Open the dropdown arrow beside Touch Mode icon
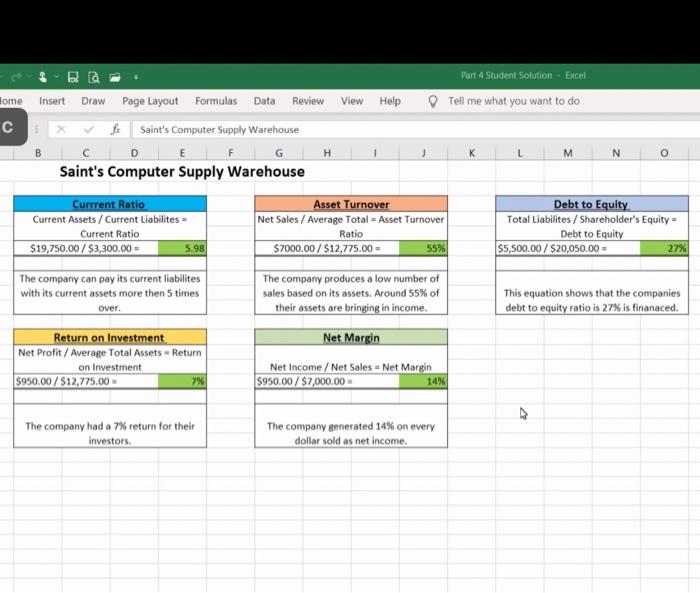 56,77
